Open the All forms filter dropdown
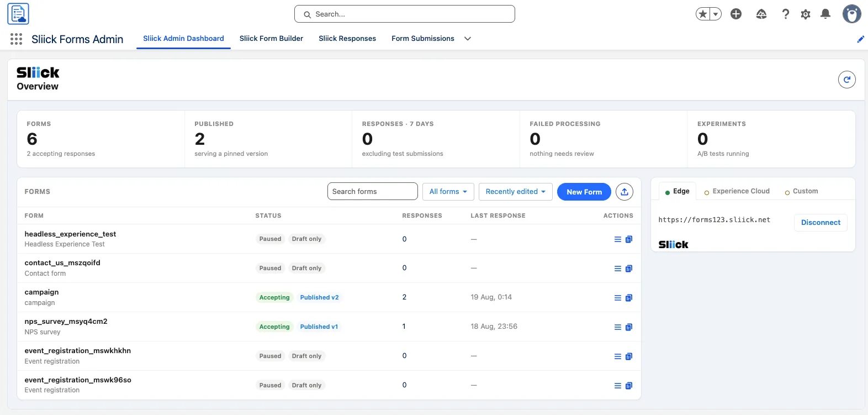The image size is (868, 415). coord(448,192)
